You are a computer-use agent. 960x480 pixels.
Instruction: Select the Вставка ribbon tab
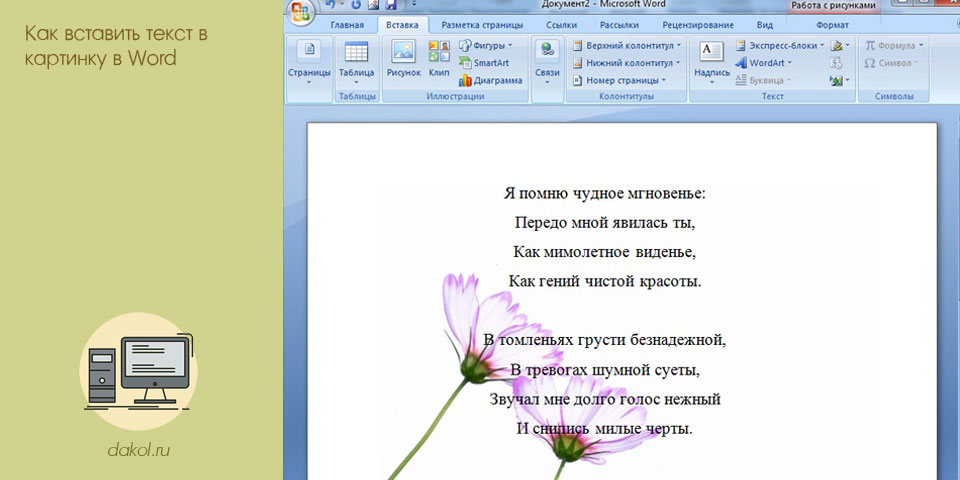402,25
